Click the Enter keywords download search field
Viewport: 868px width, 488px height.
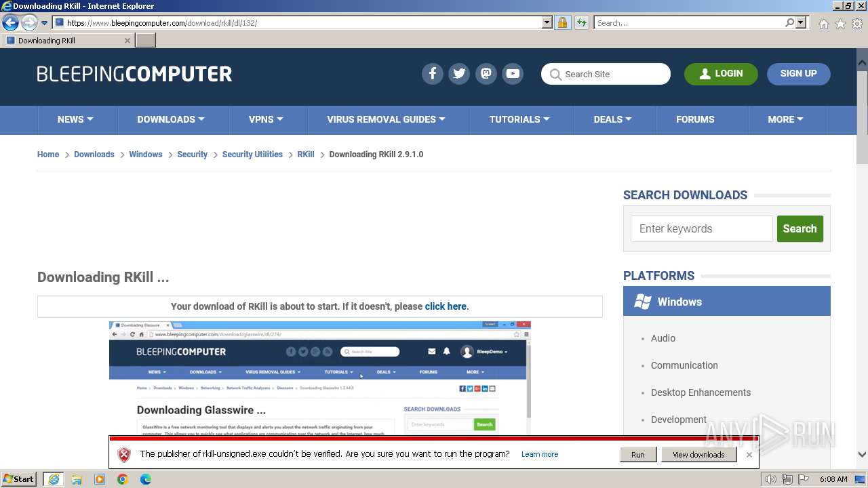(702, 229)
